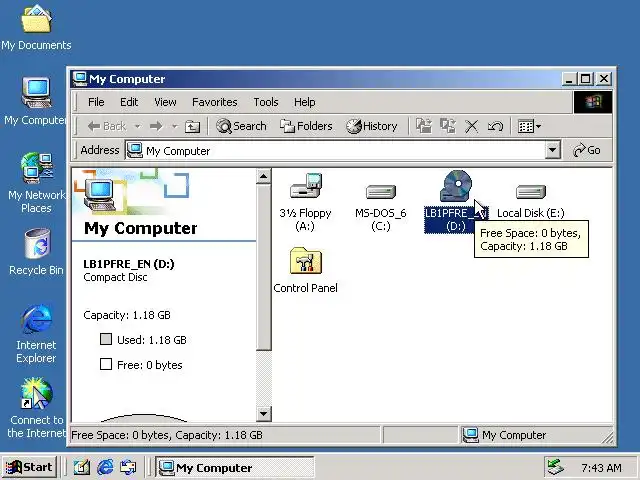Screen dimensions: 640x480
Task: Click the My Computer taskbar button
Action: point(235,467)
